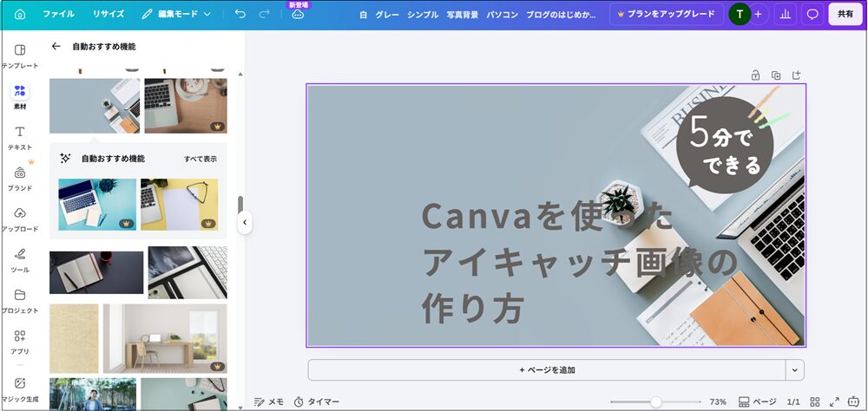The height and width of the screenshot is (411, 868).
Task: Select the dark notebook photo thumbnail
Action: click(x=96, y=272)
